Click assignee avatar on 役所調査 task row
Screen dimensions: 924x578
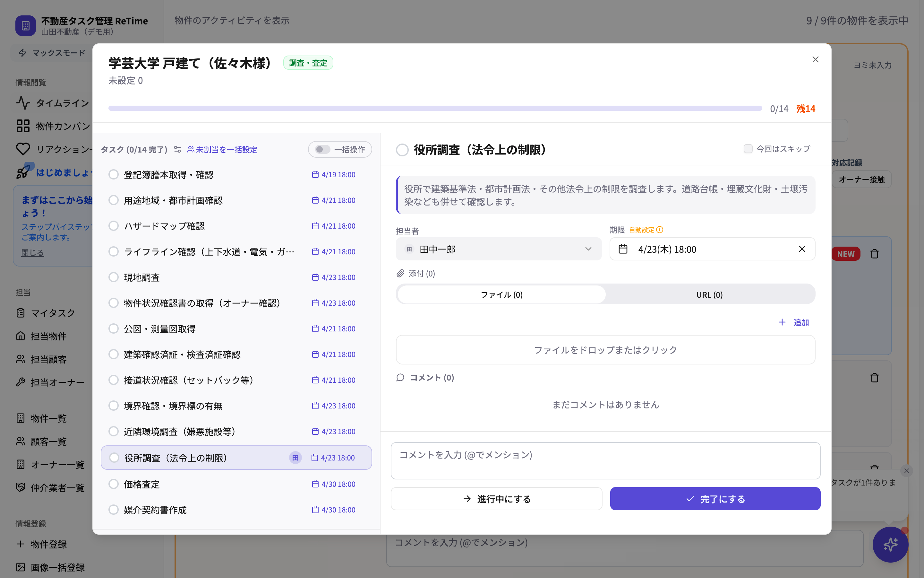[295, 458]
